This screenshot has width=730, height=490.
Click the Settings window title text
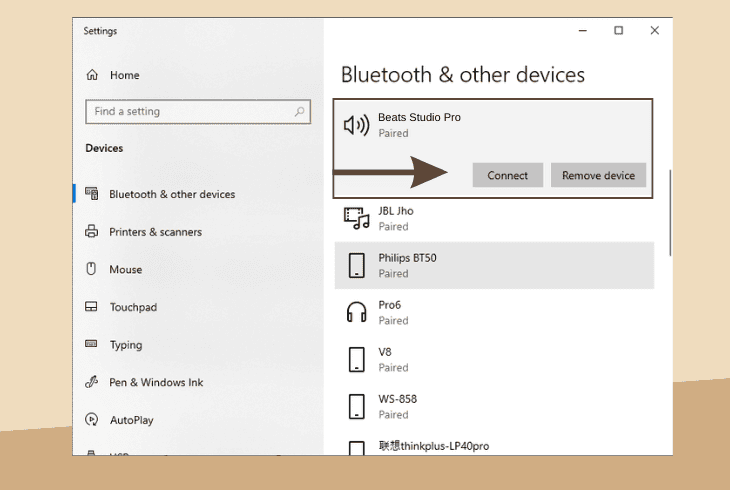click(x=100, y=31)
